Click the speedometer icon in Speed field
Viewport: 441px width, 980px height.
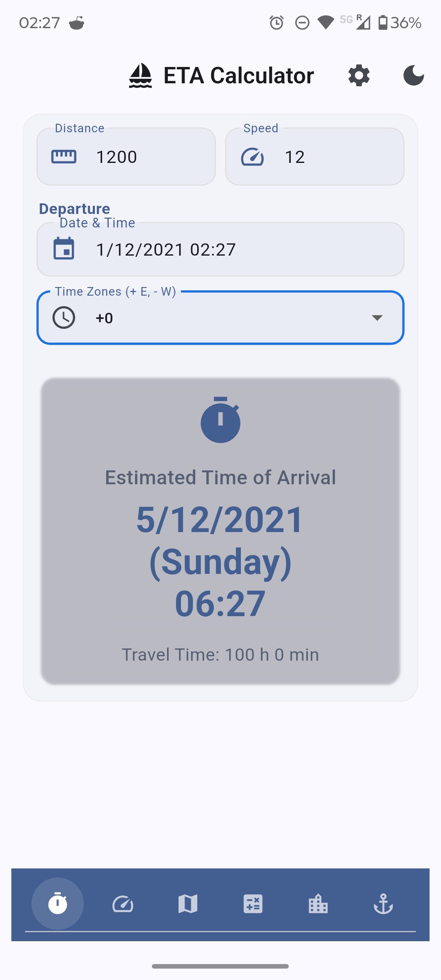252,157
